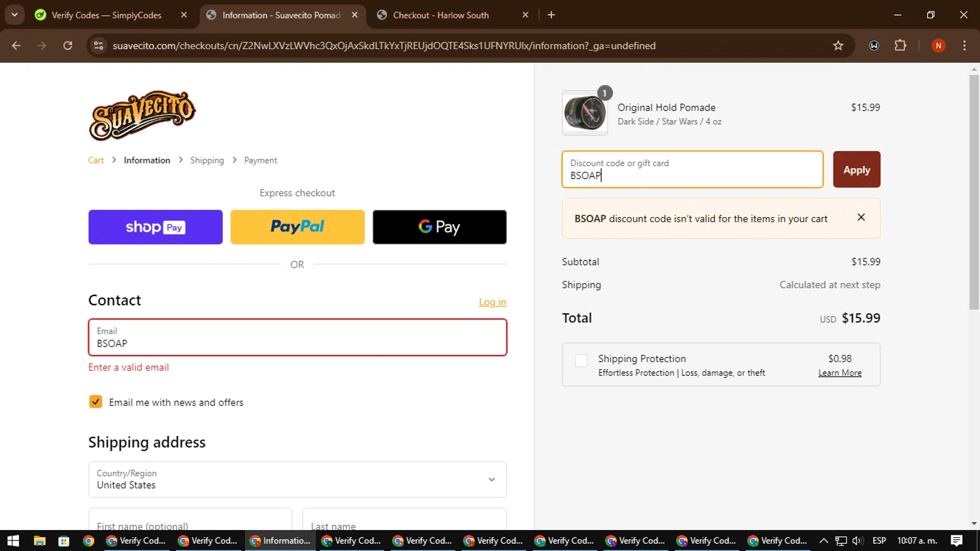Image resolution: width=980 pixels, height=551 pixels.
Task: Show hidden system tray icons
Action: point(823,541)
